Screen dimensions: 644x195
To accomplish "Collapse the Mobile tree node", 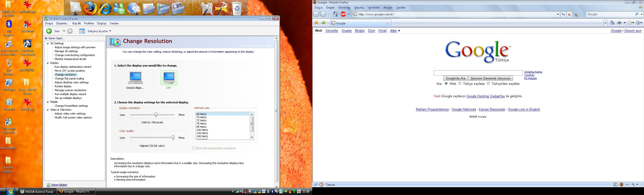I will pos(48,102).
